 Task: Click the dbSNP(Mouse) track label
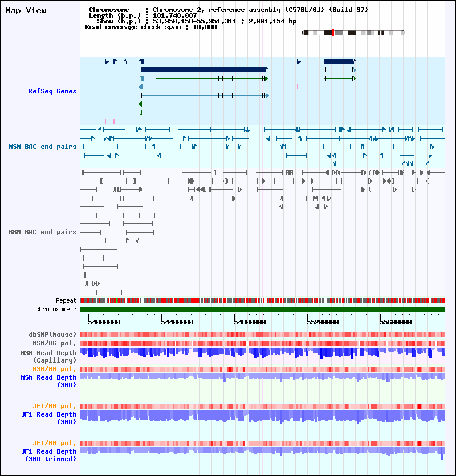pos(52,335)
